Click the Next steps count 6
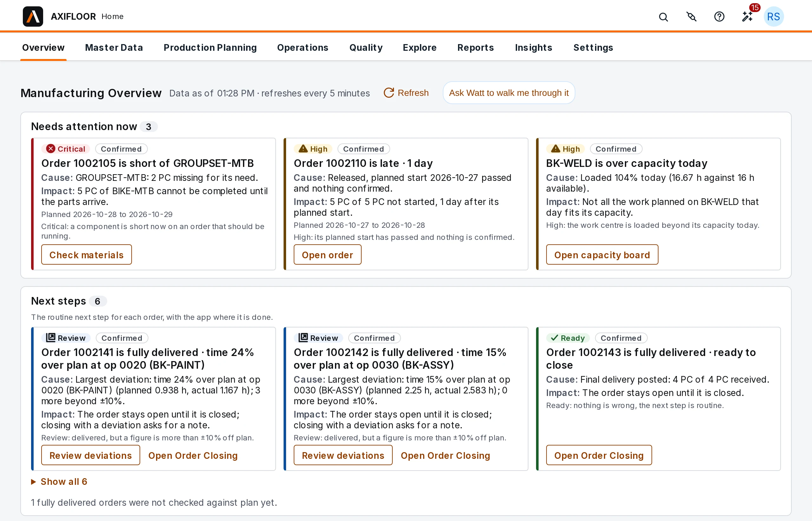Viewport: 812px width, 521px height. click(x=98, y=301)
